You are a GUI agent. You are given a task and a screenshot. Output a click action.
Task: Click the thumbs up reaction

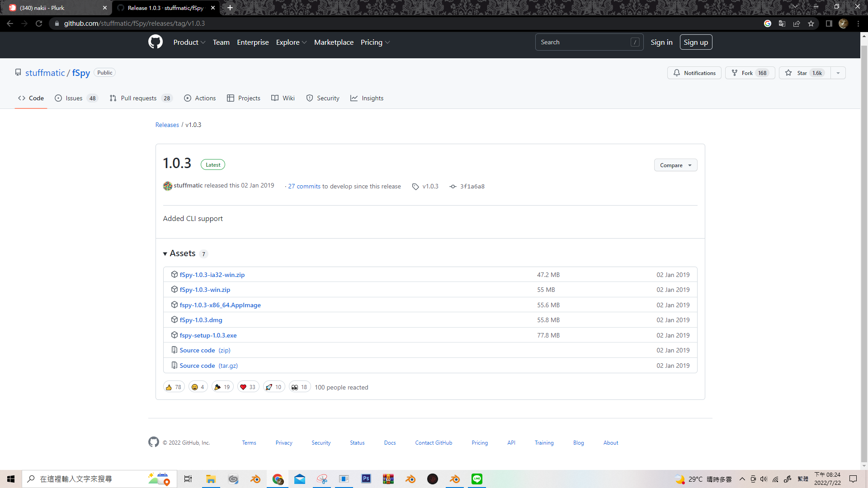click(174, 387)
